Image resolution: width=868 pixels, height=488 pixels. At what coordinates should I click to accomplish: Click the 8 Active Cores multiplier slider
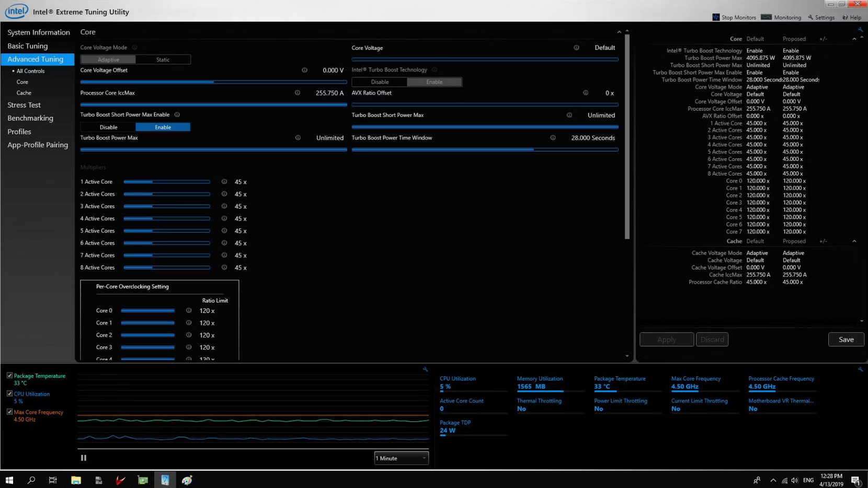tap(167, 268)
